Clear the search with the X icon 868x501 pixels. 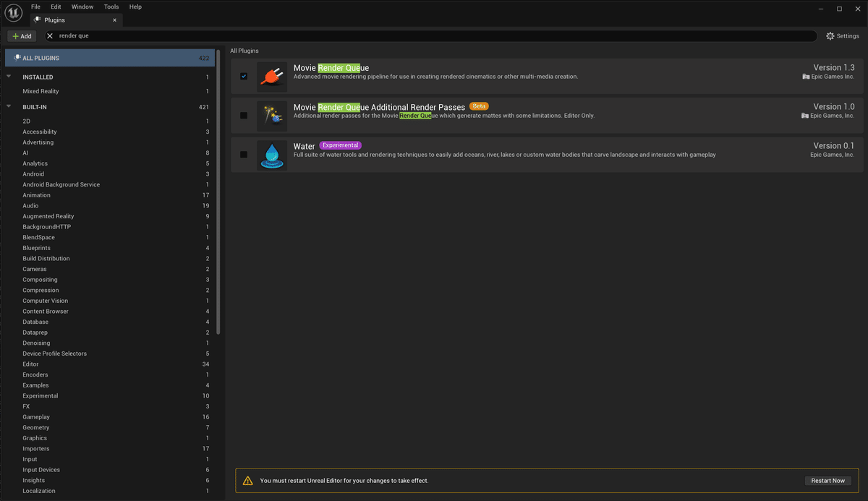(x=50, y=35)
